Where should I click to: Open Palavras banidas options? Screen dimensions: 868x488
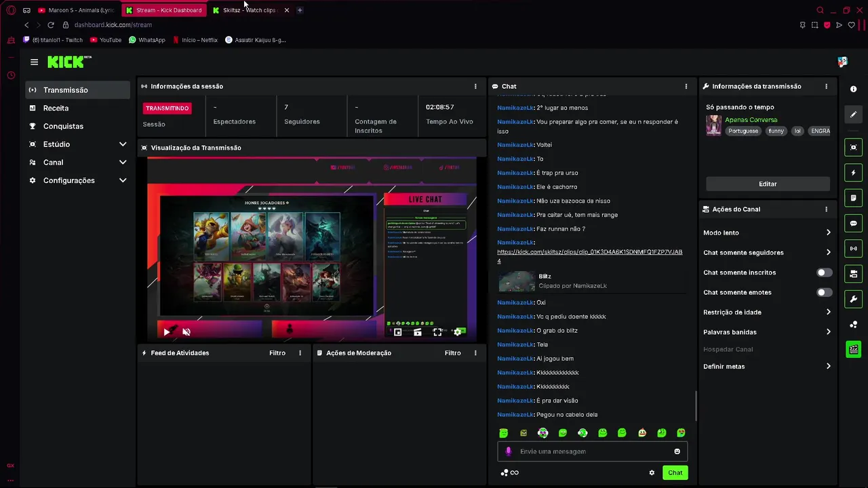767,332
